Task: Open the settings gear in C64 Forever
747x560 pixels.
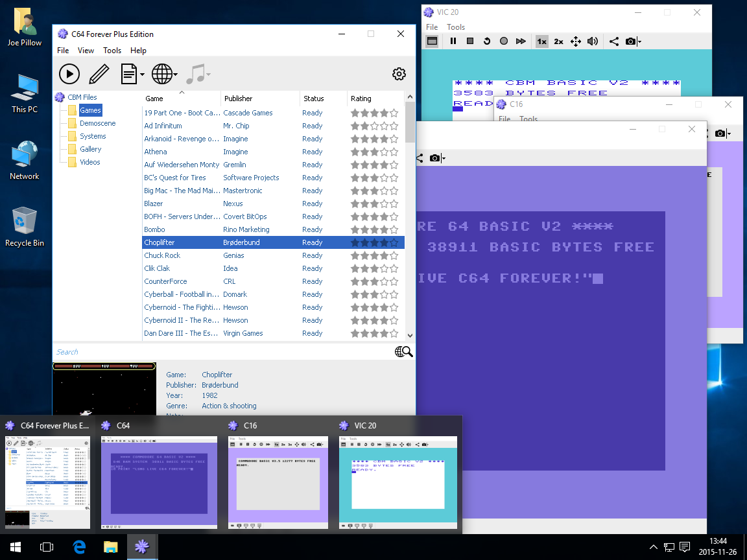Action: [399, 74]
